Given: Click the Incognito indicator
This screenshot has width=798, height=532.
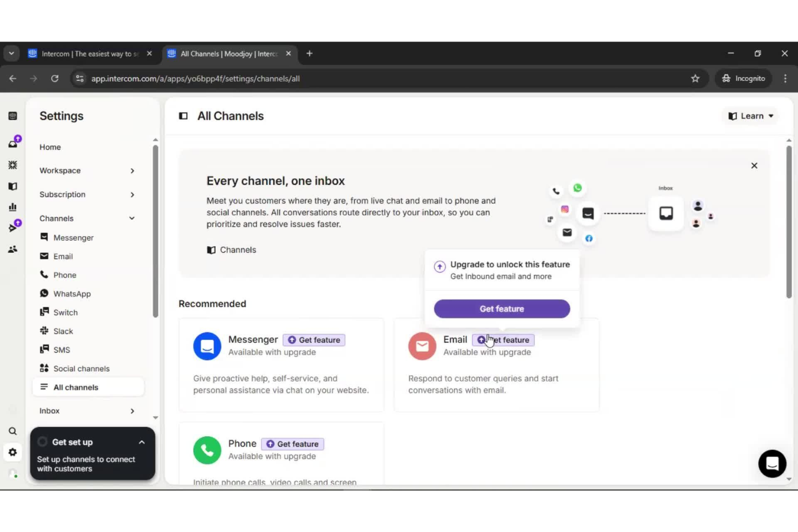Looking at the screenshot, I should pyautogui.click(x=744, y=79).
